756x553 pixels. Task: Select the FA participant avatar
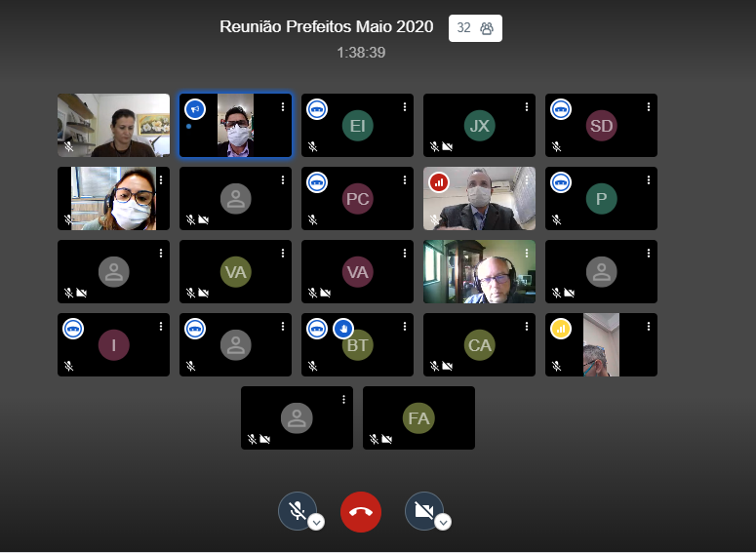point(418,417)
